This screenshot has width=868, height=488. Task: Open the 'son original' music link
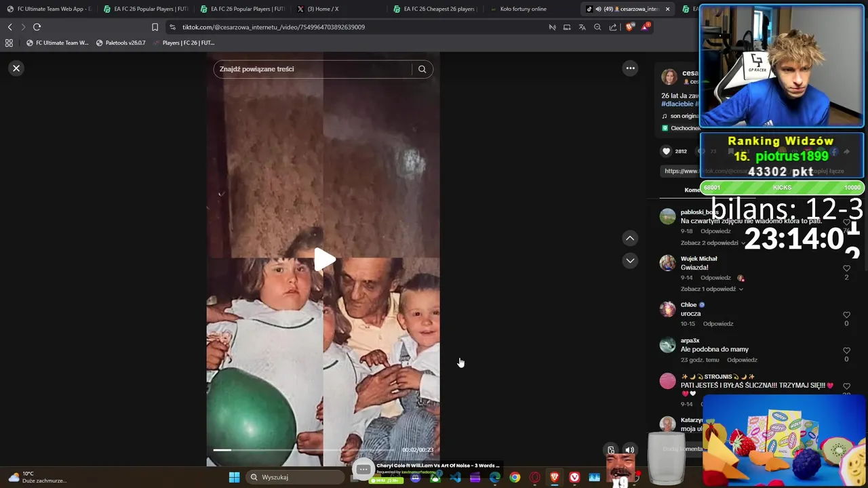point(680,116)
